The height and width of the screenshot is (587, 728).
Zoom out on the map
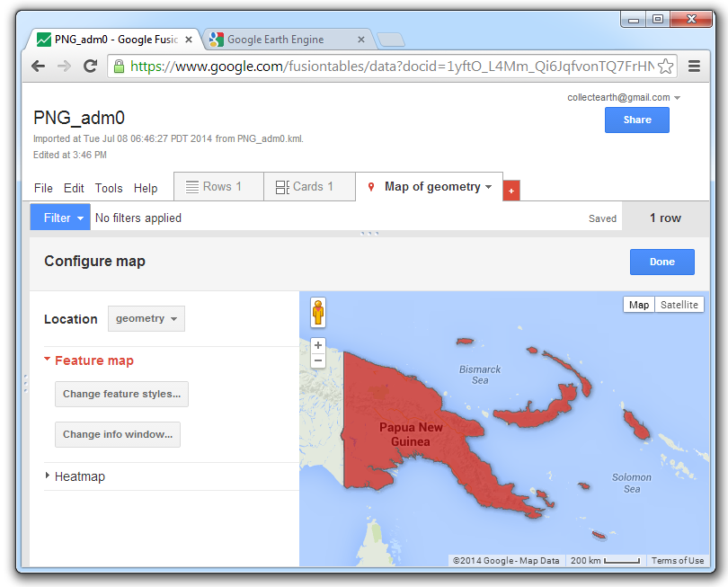318,360
